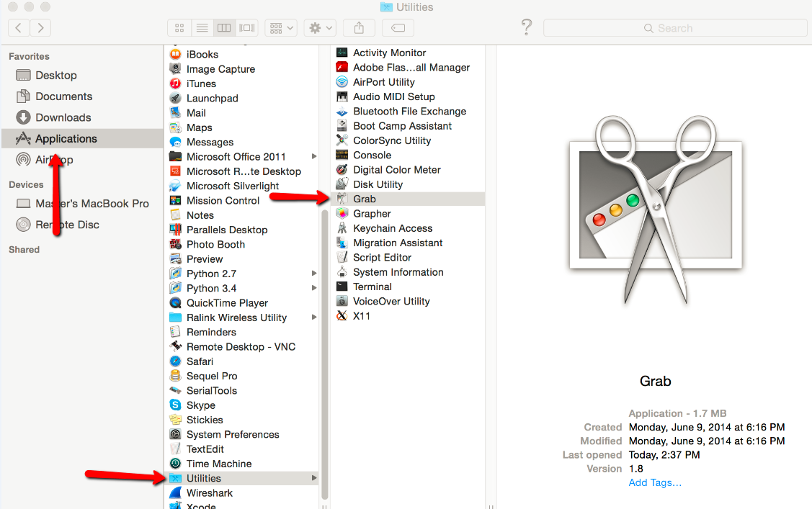Click the Image Capture app icon

point(176,69)
